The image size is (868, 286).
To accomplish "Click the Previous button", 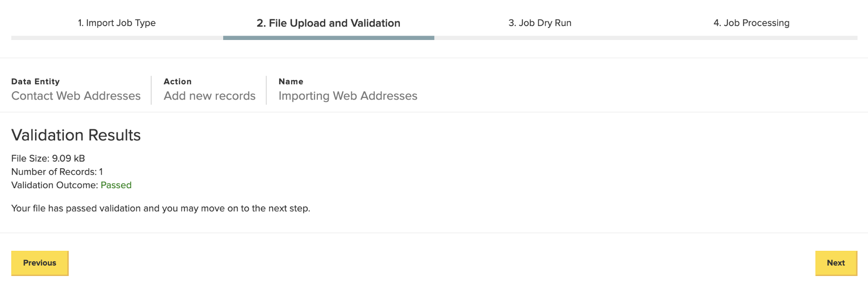I will coord(40,263).
